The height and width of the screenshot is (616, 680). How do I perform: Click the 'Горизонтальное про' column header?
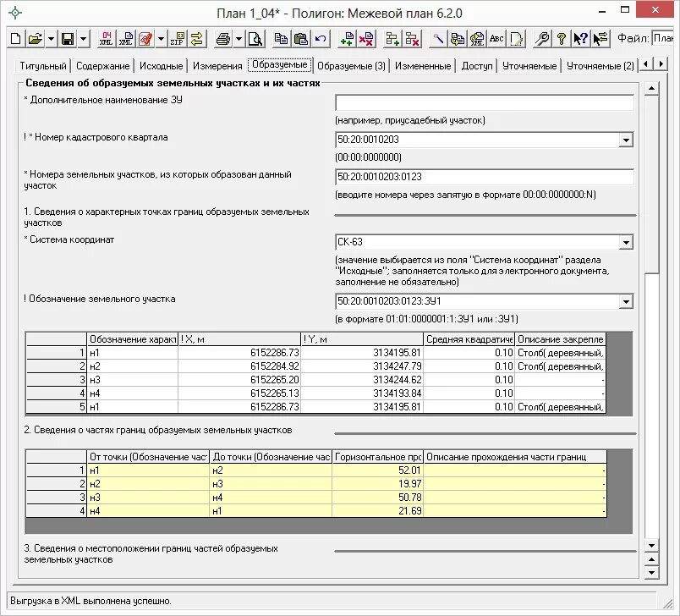coord(377,457)
